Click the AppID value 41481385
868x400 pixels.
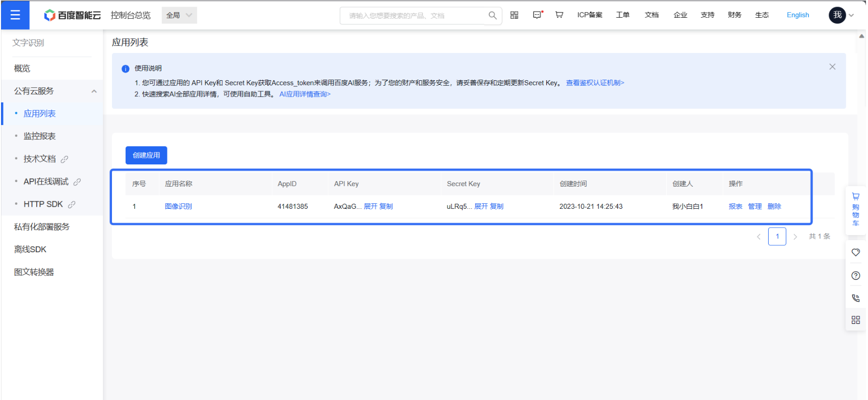tap(293, 206)
